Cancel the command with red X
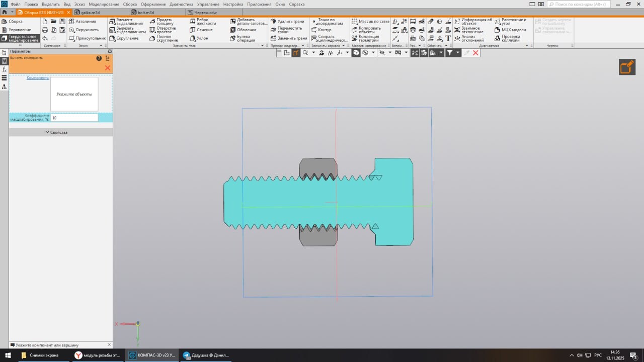Screen dimensions: 644x362 (107, 67)
